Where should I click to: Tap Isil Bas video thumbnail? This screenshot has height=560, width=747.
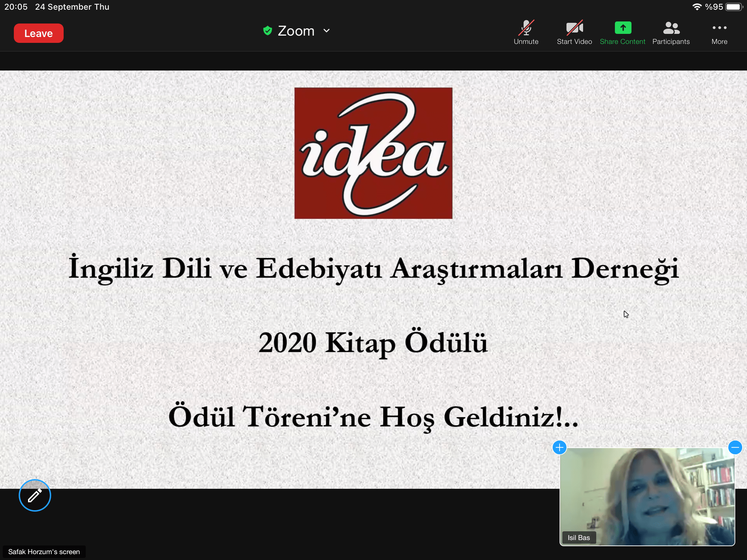647,497
